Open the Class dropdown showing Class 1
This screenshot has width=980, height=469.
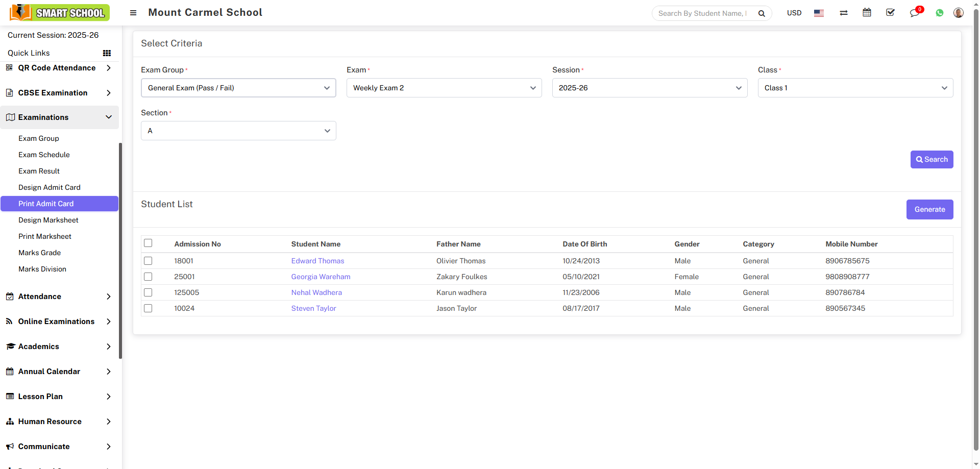(855, 88)
